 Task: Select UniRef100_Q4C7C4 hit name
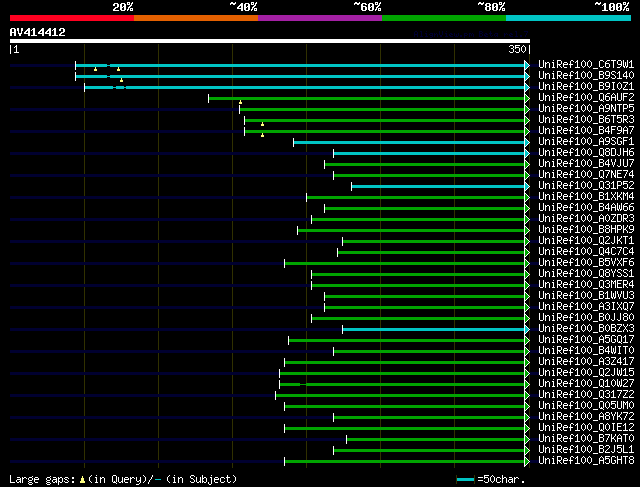(x=586, y=252)
